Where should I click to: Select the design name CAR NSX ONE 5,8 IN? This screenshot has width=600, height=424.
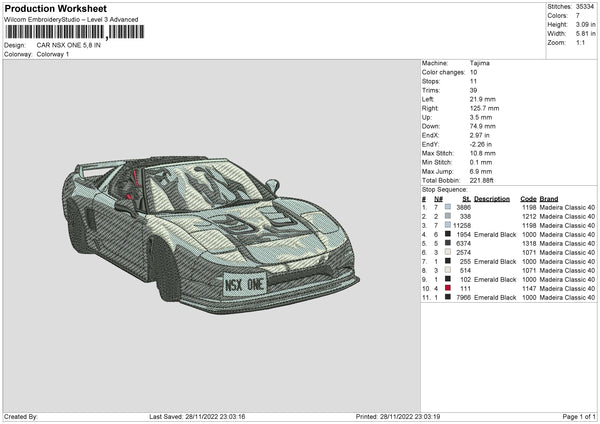click(68, 46)
